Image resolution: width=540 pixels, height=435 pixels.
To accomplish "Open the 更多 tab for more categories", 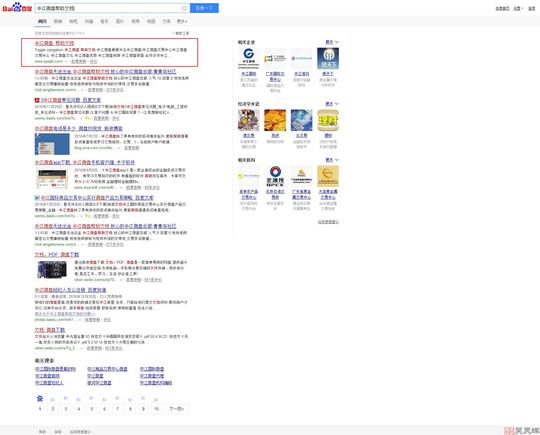I will pyautogui.click(x=182, y=21).
